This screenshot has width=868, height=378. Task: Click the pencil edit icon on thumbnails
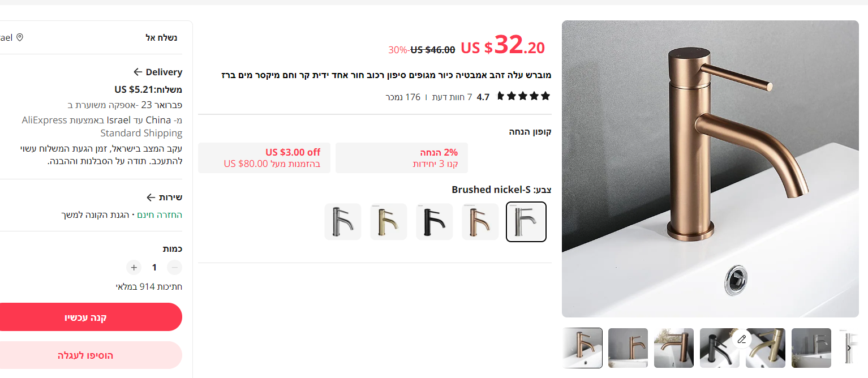point(742,340)
